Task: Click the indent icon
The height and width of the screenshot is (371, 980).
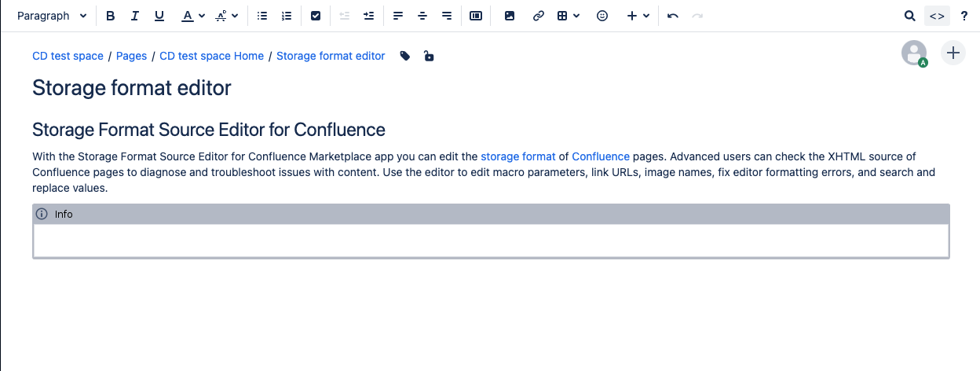Action: point(368,16)
